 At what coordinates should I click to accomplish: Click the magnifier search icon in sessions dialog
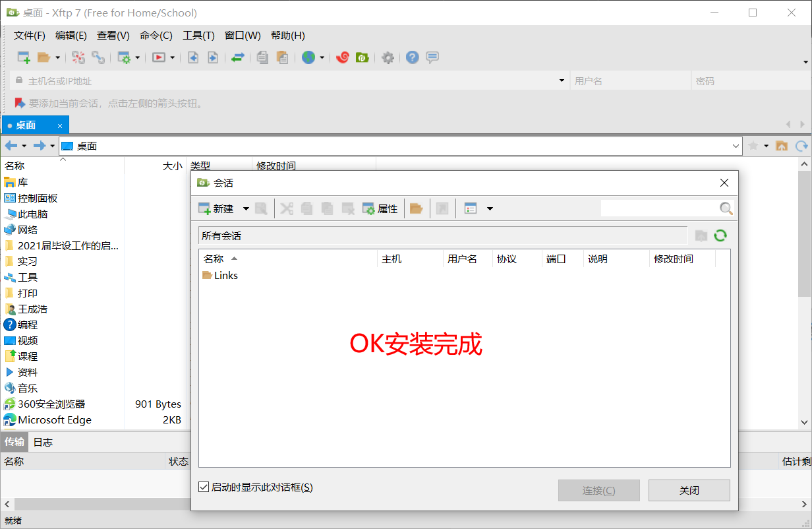(x=726, y=208)
